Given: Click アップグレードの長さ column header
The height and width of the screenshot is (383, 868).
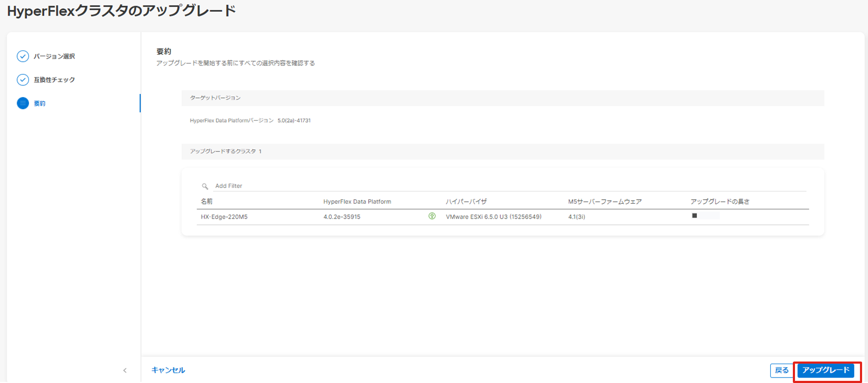Looking at the screenshot, I should point(720,202).
